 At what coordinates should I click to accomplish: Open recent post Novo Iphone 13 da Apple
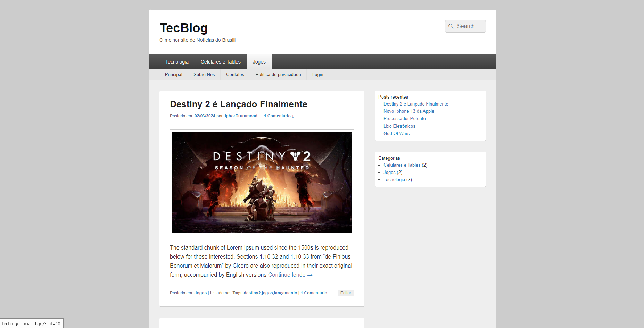point(408,111)
